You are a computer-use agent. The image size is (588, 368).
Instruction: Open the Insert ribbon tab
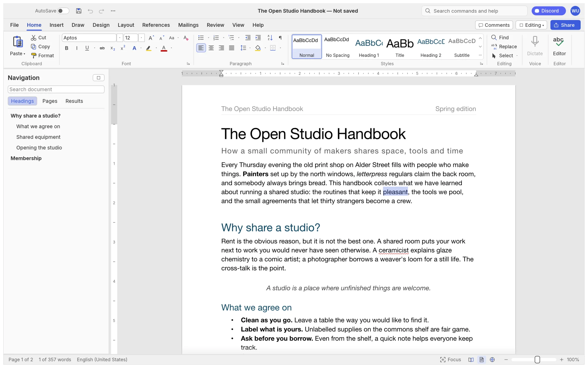(x=56, y=25)
